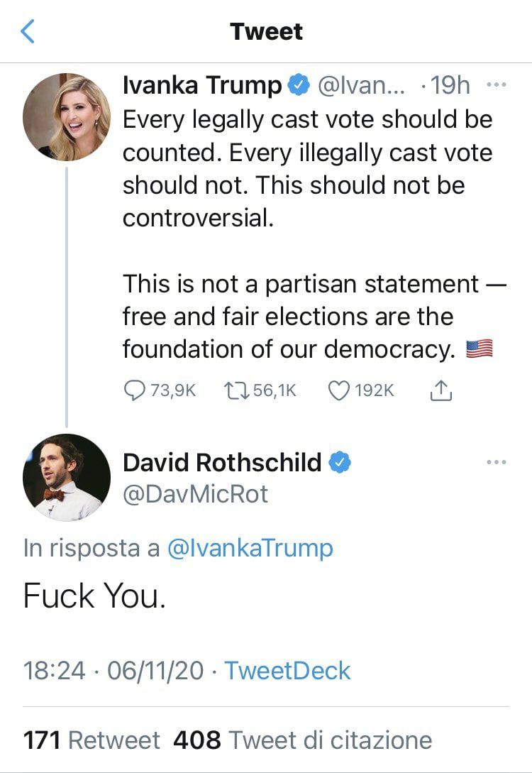
Task: Like the Ivanka Trump tweet
Action: pos(340,390)
